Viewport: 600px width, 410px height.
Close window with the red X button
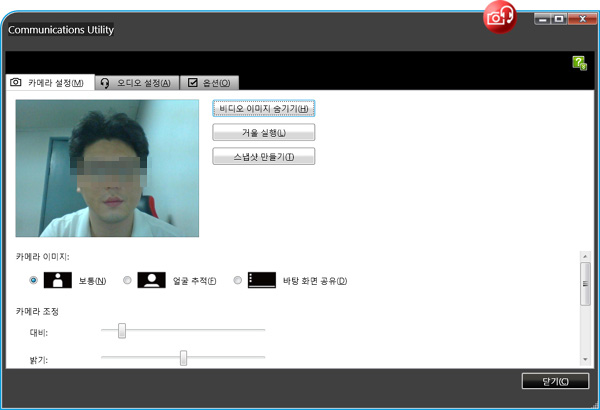(582, 19)
